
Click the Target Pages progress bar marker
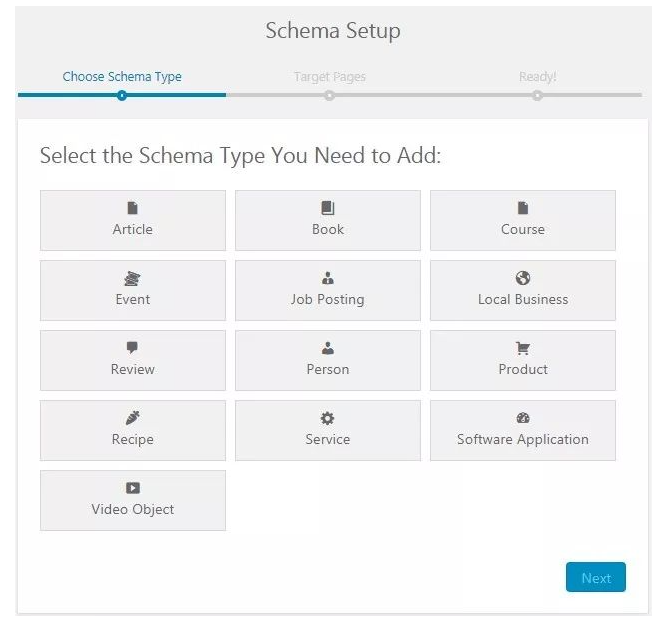pos(330,96)
